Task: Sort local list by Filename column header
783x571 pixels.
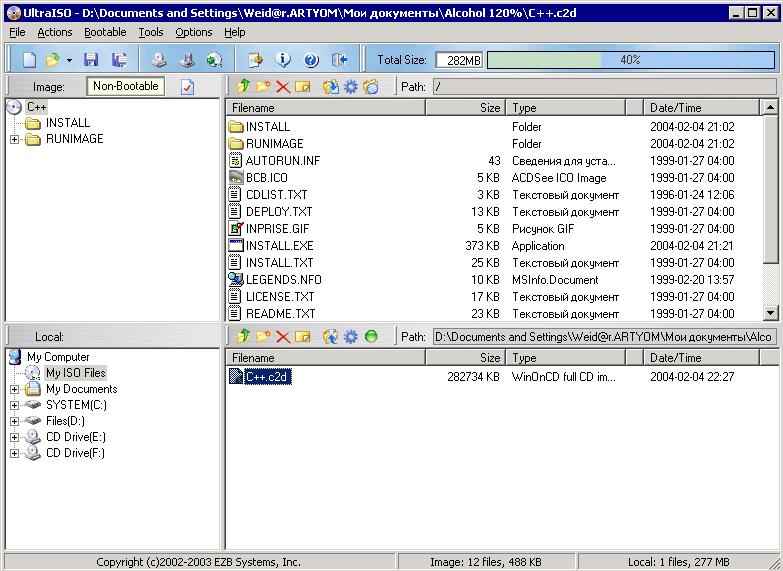Action: click(x=325, y=358)
